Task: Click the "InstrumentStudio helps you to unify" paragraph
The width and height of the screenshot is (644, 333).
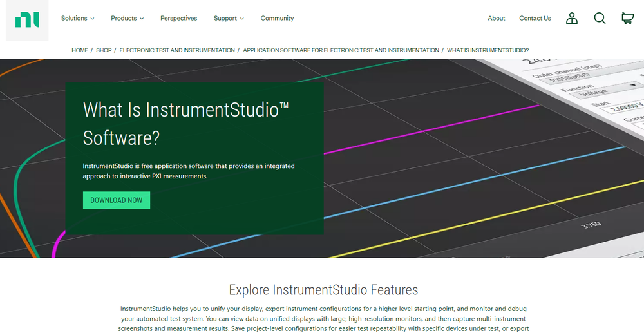Action: [x=323, y=319]
